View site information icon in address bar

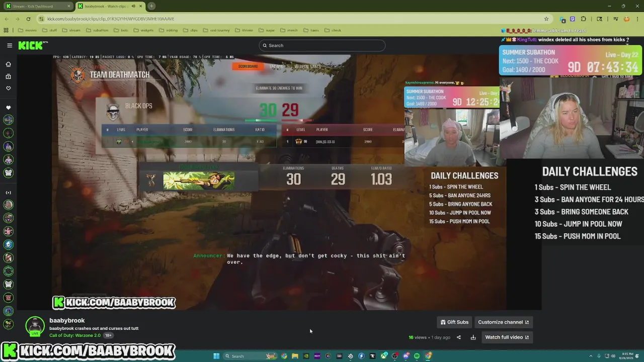pyautogui.click(x=41, y=19)
